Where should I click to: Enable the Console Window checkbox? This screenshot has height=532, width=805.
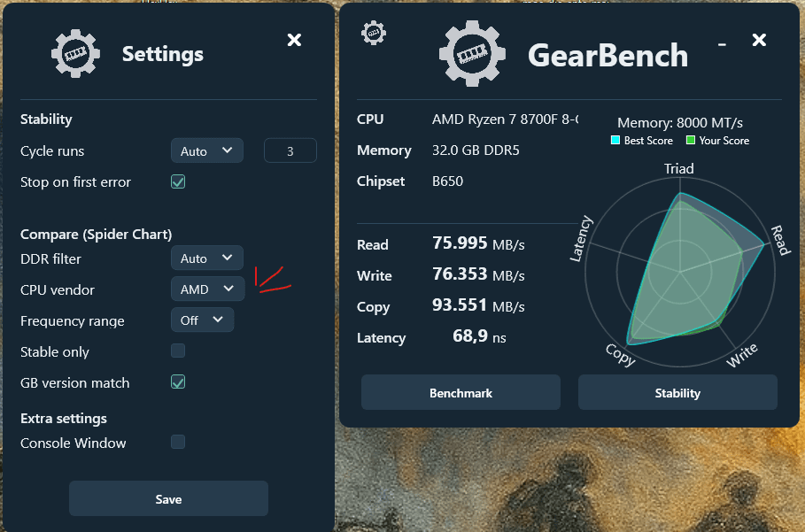pyautogui.click(x=178, y=442)
